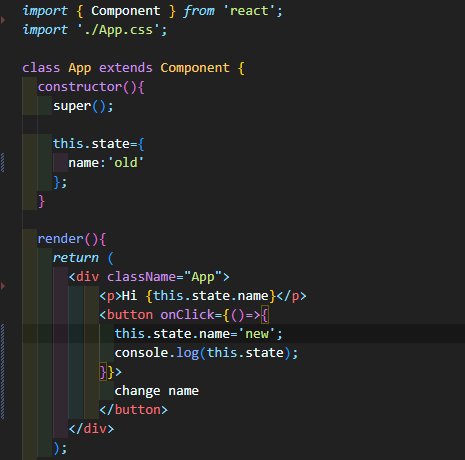Click the opening 'div' tag name

pos(88,277)
